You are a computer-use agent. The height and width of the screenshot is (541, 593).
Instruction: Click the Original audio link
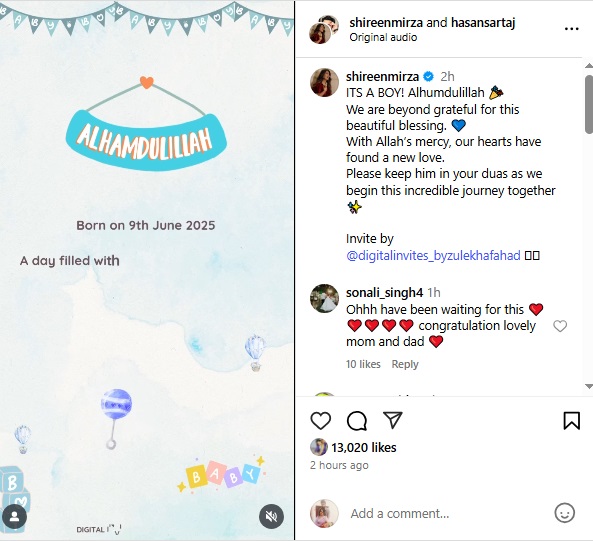click(x=383, y=37)
